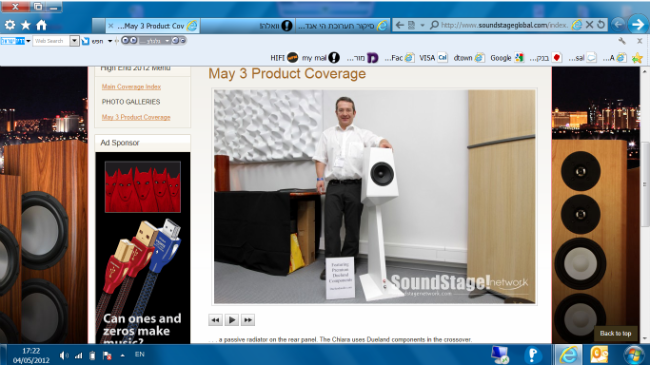Screen dimensions: 650x365
Task: Open the battery power tray icon
Action: click(x=92, y=355)
